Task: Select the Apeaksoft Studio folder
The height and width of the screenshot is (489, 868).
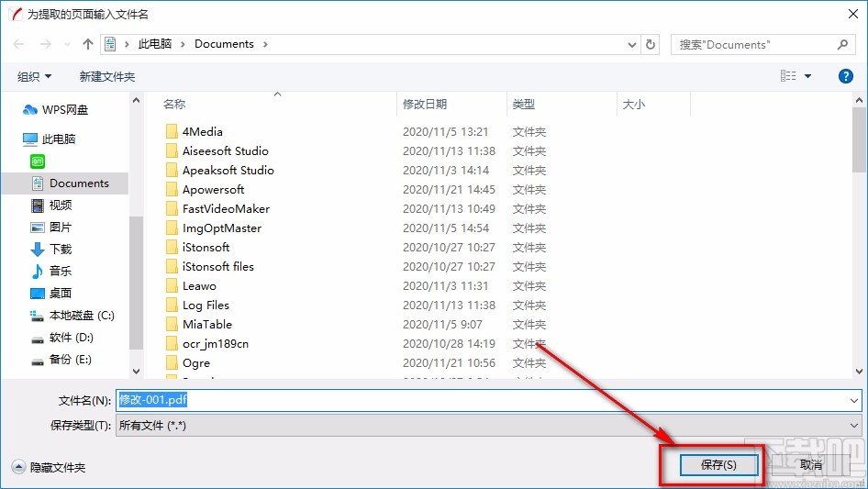Action: coord(220,171)
